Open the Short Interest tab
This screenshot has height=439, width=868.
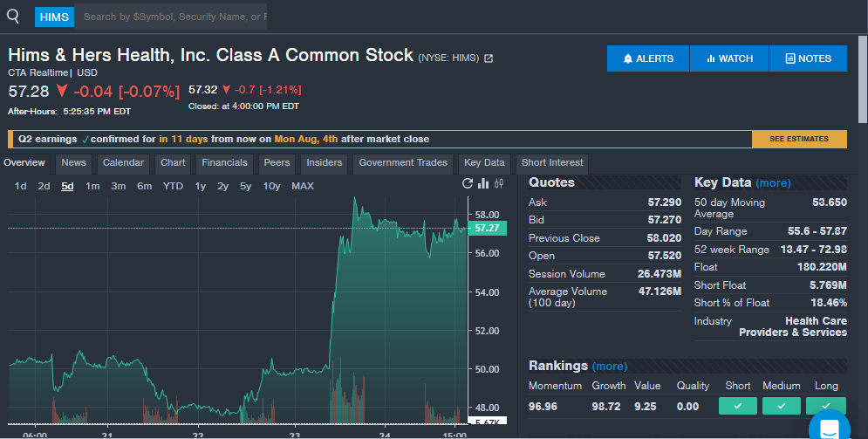click(552, 162)
